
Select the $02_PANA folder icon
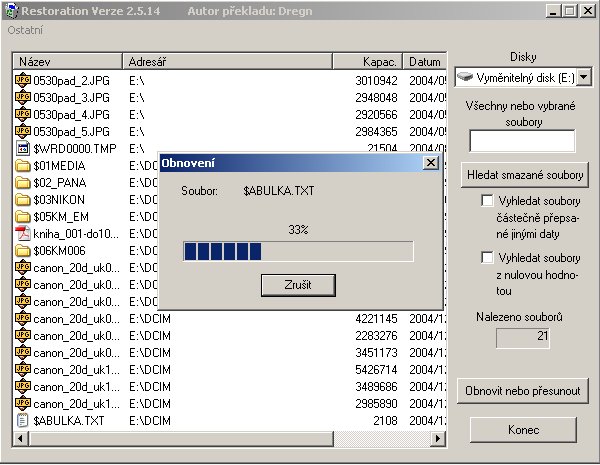[23, 183]
